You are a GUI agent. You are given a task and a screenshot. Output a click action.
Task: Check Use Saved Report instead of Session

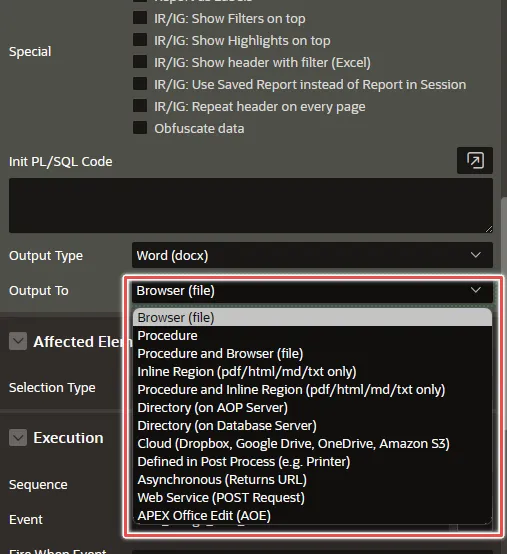[140, 84]
